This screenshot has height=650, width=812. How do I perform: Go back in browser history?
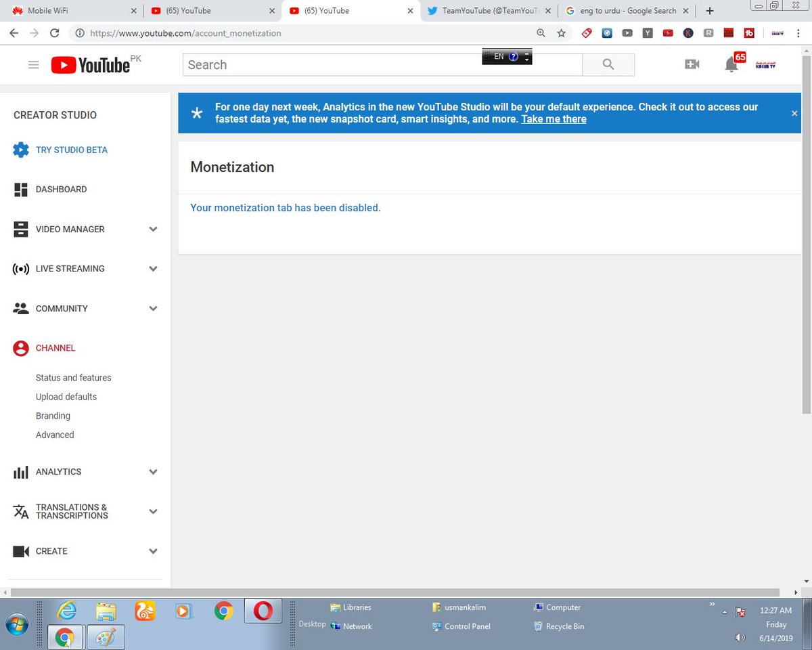click(14, 33)
